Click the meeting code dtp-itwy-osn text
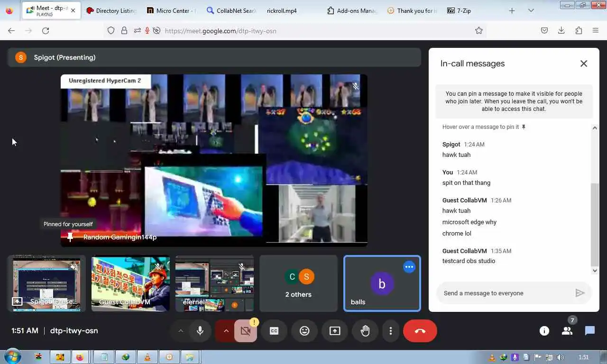The width and height of the screenshot is (607, 364). 74,330
